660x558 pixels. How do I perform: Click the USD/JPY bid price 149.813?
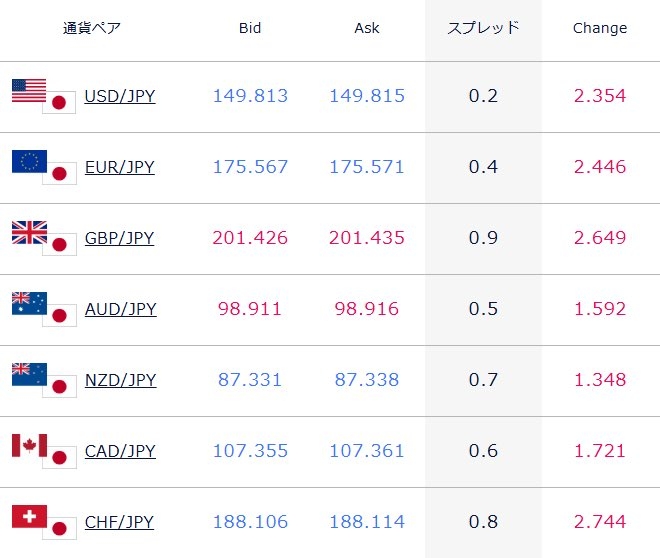coord(250,97)
